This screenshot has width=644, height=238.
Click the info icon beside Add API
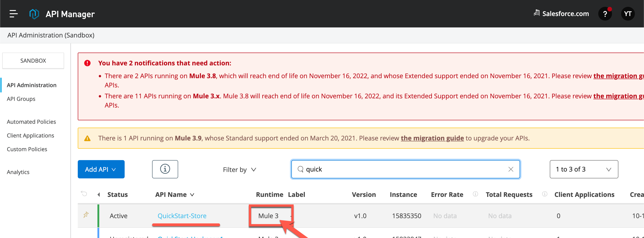click(165, 169)
